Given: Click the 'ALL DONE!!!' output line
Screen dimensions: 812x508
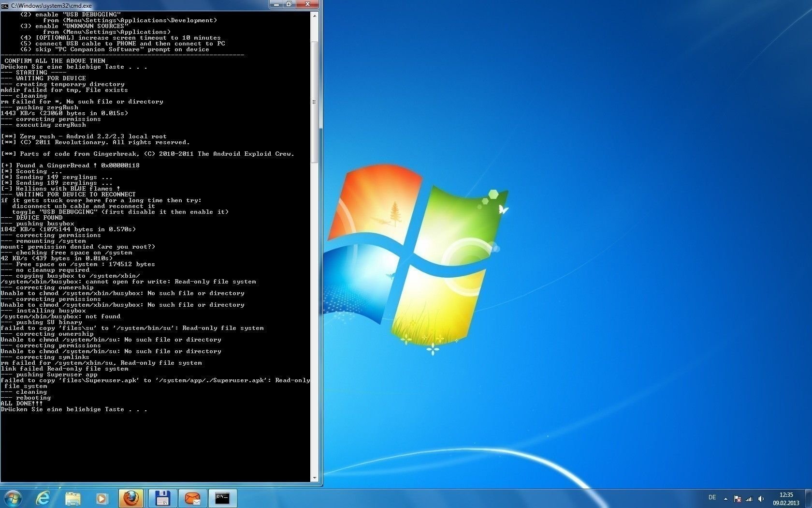Looking at the screenshot, I should click(22, 403).
